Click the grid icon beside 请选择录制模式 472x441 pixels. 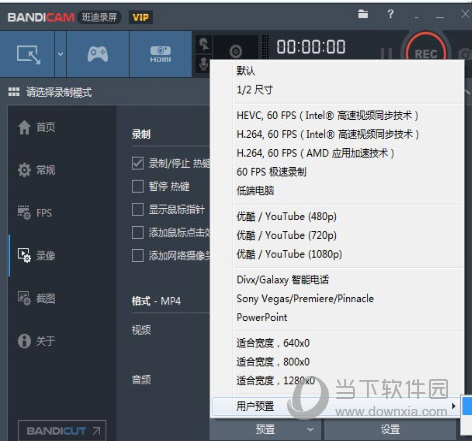pos(14,92)
